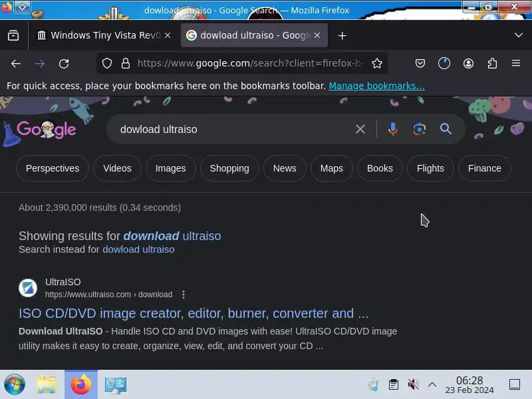The height and width of the screenshot is (399, 532).
Task: Filter results by Books
Action: pyautogui.click(x=380, y=168)
